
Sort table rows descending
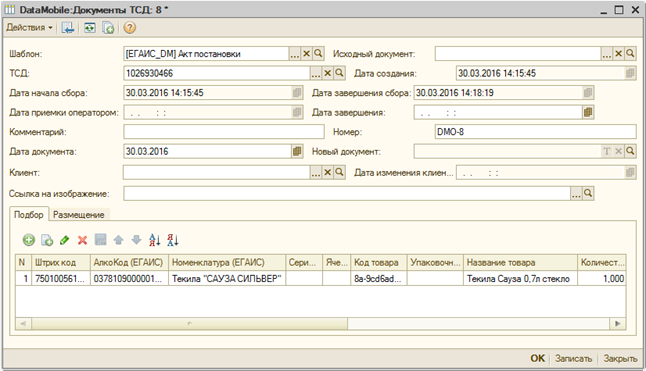(x=173, y=240)
